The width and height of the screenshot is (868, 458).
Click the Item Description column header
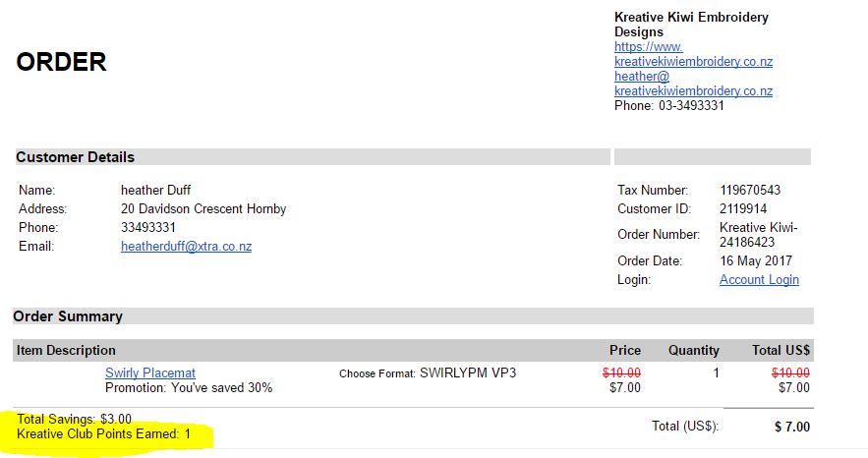pos(66,350)
